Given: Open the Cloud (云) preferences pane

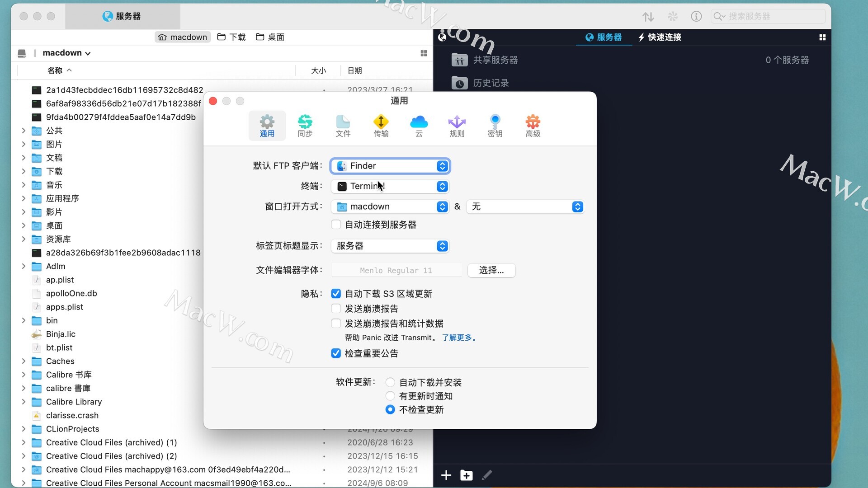Looking at the screenshot, I should [x=419, y=126].
